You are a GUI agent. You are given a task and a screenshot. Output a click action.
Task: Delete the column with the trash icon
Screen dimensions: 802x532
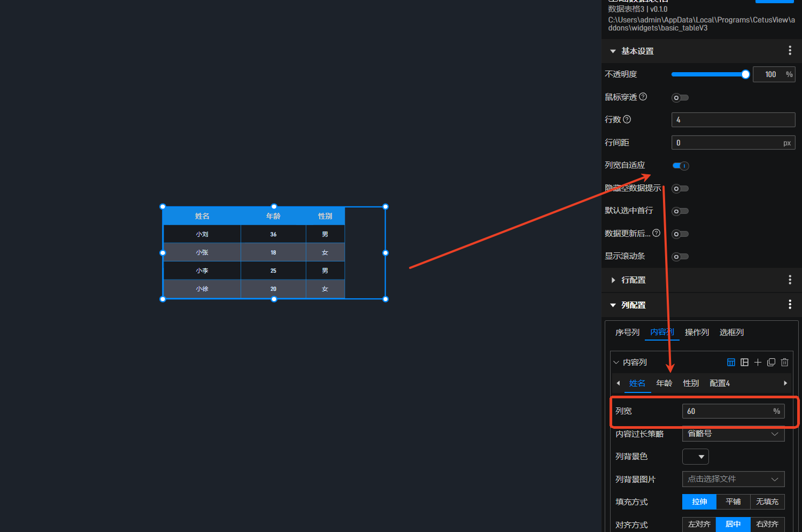tap(784, 363)
